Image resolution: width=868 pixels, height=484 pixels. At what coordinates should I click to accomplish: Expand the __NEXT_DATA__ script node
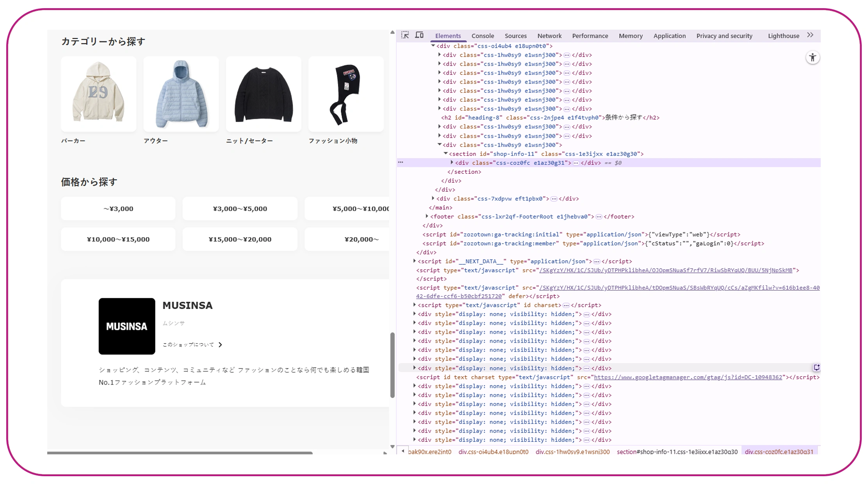click(x=414, y=261)
